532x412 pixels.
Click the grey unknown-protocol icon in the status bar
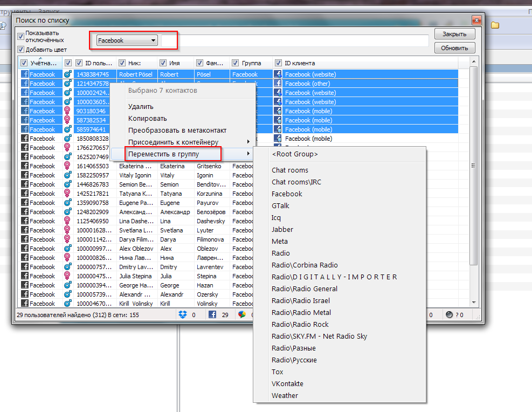click(449, 314)
